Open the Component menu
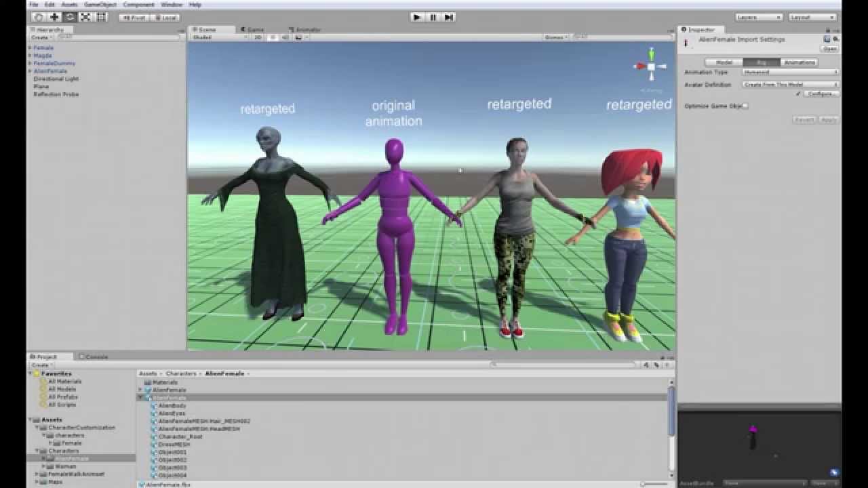This screenshot has height=488, width=868. 138,4
